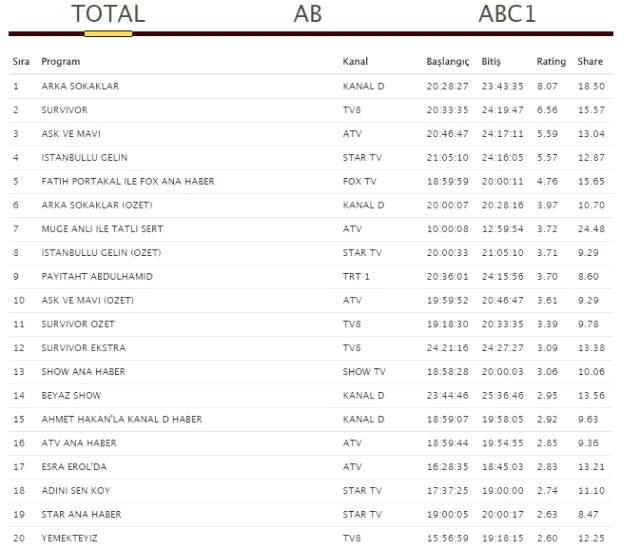Select YEMEKTEYIZ program
The width and height of the screenshot is (640, 550).
point(69,538)
